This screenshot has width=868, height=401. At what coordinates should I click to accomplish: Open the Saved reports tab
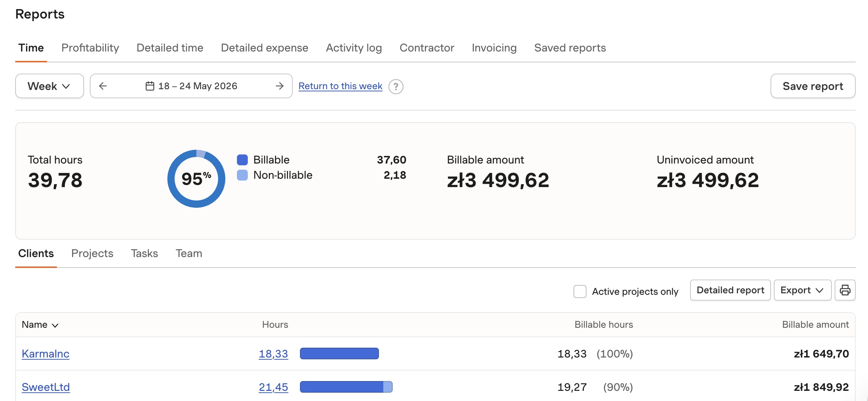570,48
